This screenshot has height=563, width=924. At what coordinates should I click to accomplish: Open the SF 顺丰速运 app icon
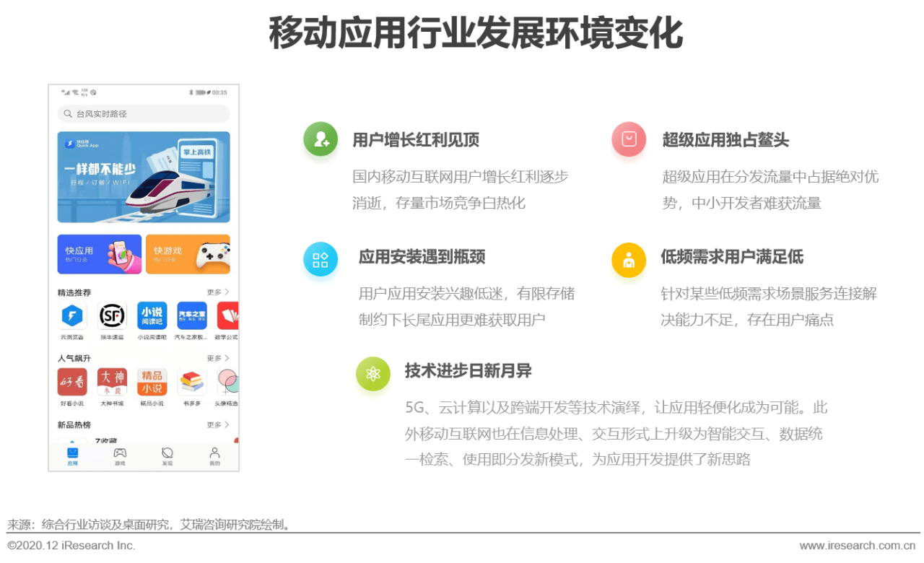[x=112, y=316]
